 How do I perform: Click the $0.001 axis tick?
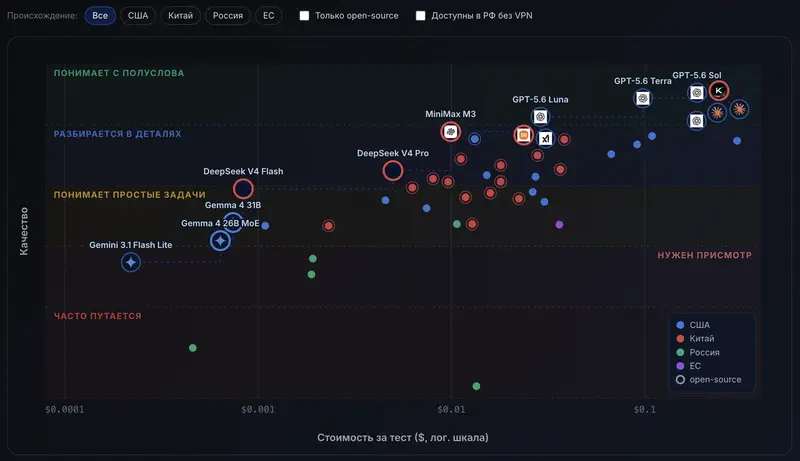pyautogui.click(x=258, y=409)
